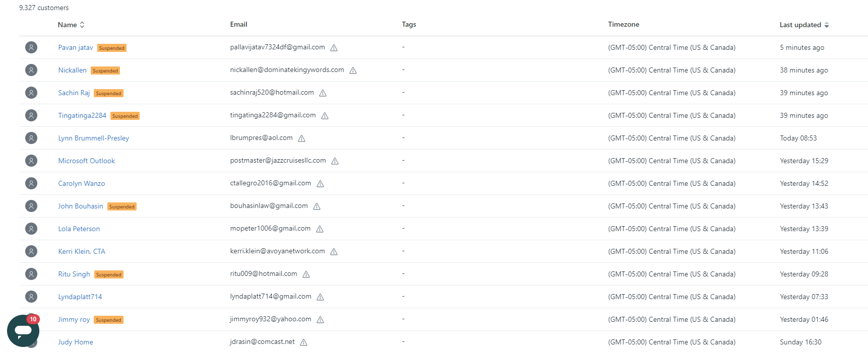Open the chat widget with 10 notifications
The width and height of the screenshot is (868, 353).
23,331
